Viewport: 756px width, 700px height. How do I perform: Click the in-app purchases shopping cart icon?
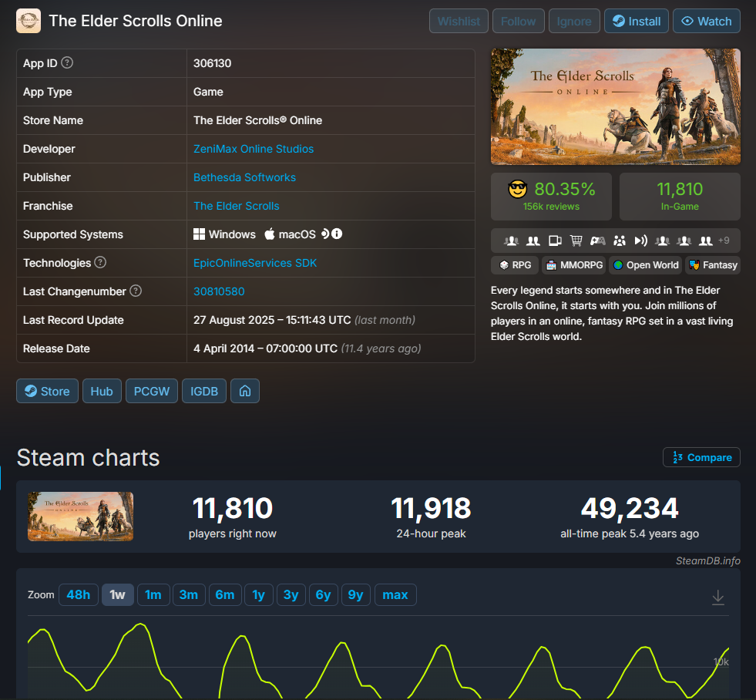tap(576, 241)
